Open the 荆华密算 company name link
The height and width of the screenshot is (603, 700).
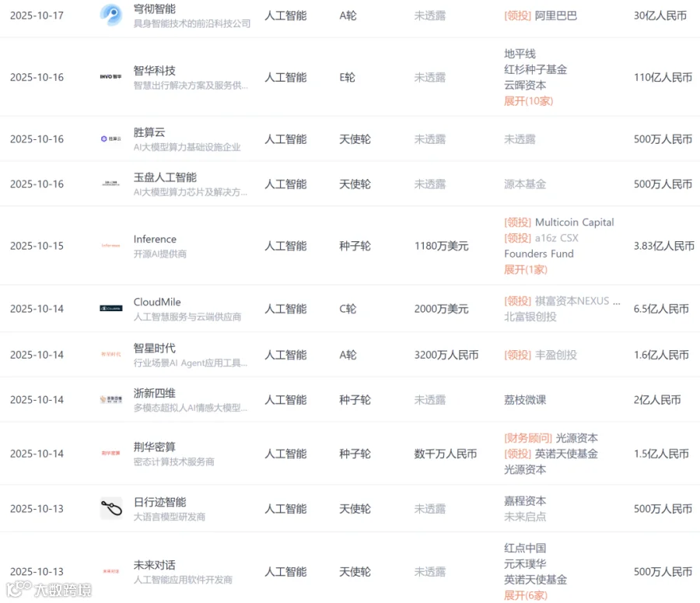[155, 447]
